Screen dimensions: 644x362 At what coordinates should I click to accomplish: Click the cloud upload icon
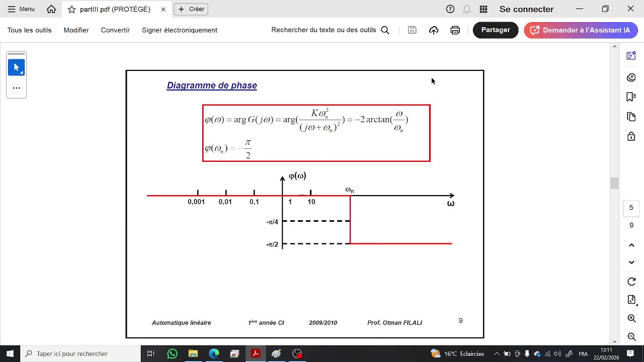(x=434, y=30)
